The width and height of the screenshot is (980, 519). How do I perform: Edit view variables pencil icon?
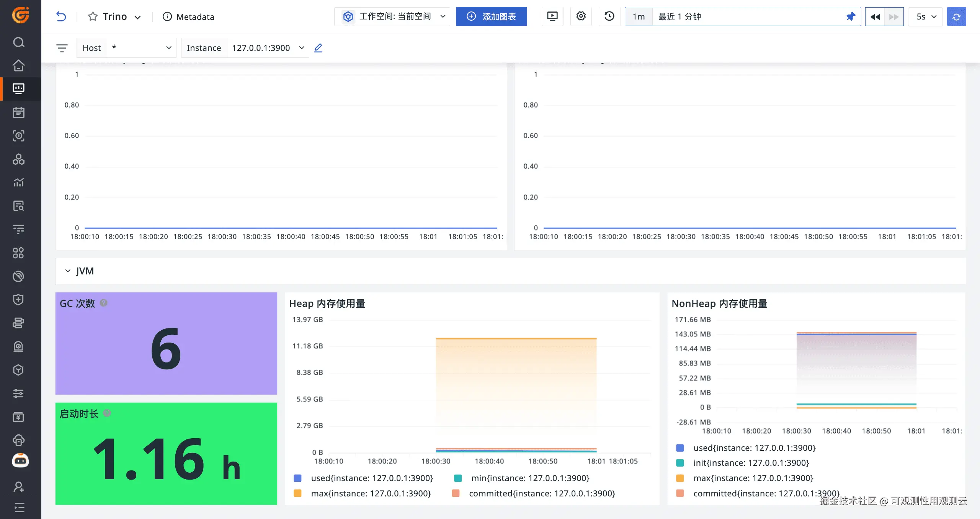[318, 48]
